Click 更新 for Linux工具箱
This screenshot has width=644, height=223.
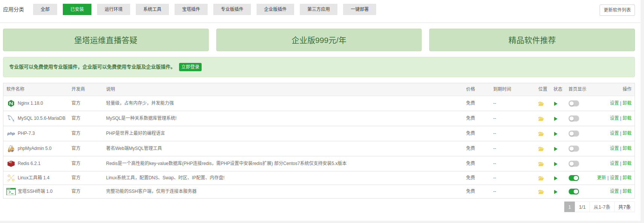pyautogui.click(x=601, y=177)
